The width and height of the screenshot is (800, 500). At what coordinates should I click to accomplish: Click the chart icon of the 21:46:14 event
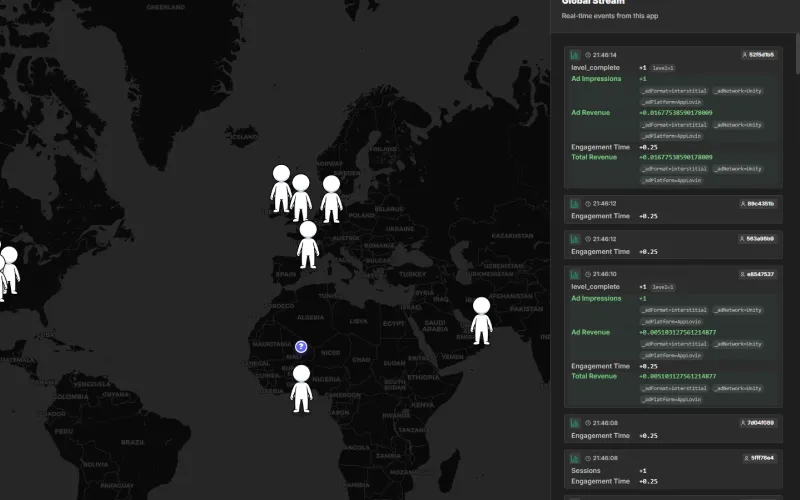click(575, 55)
